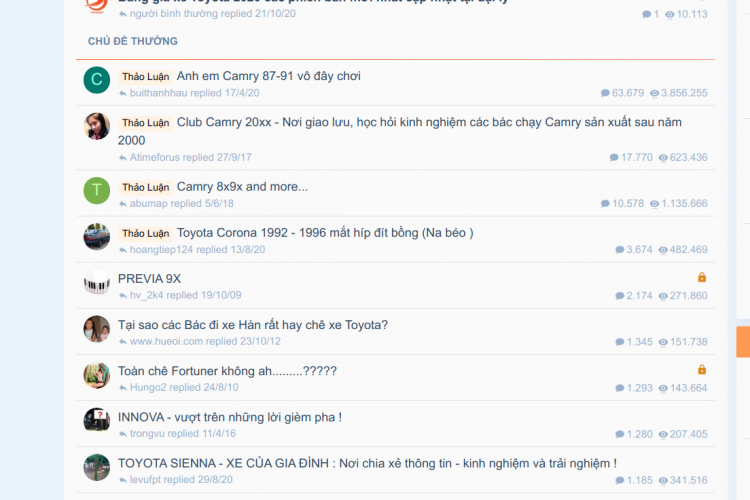Image resolution: width=750 pixels, height=500 pixels.
Task: Click hoangtiep124 replied 13/8/20 link
Action: [x=198, y=249]
